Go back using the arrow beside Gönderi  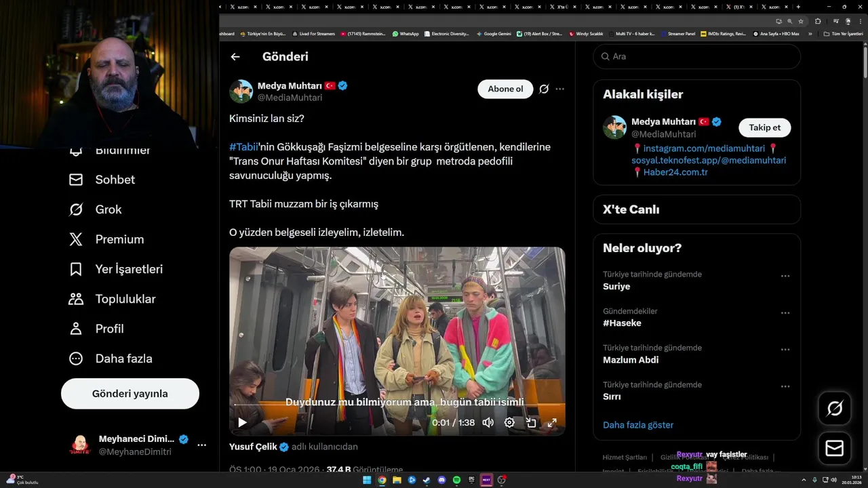click(235, 57)
